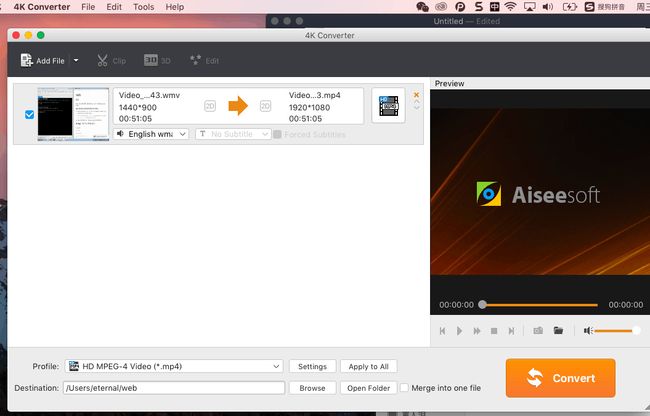Viewport: 650px width, 416px height.
Task: Fast forward the preview video
Action: point(477,331)
